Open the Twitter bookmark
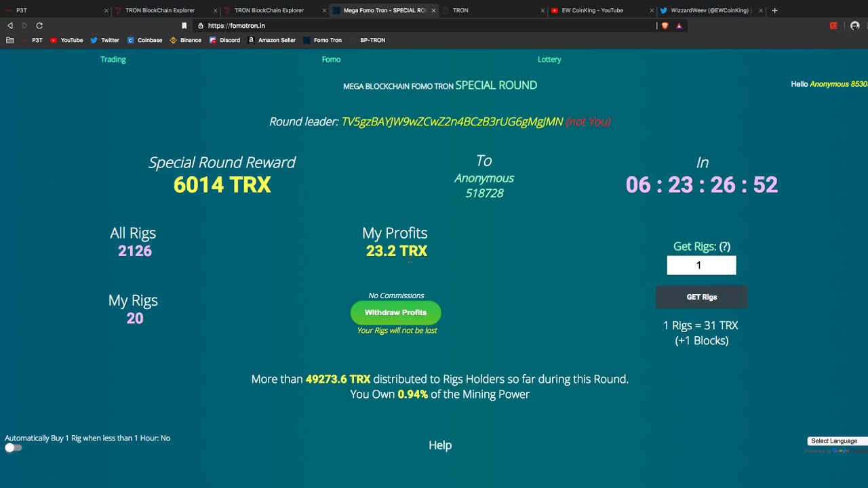The width and height of the screenshot is (868, 488). coord(104,40)
